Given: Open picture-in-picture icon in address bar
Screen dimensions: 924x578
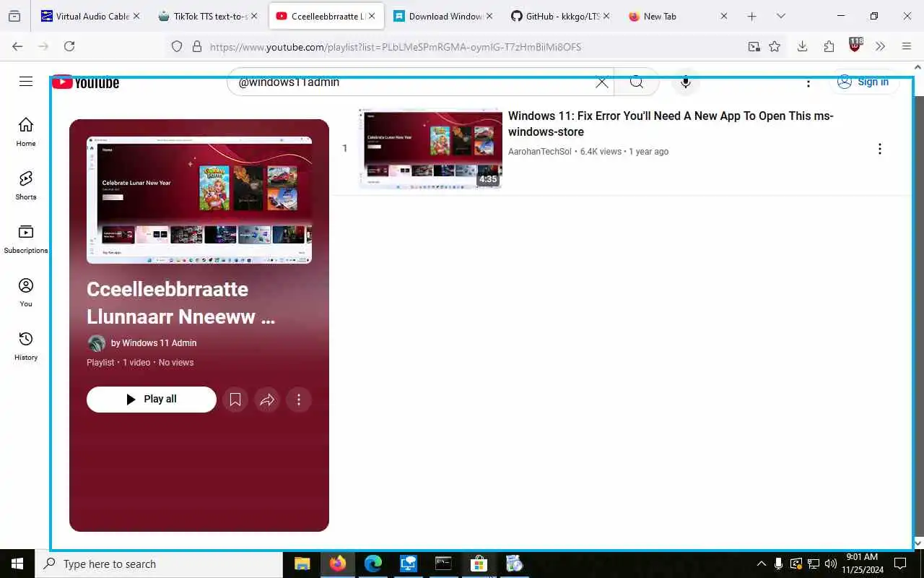Looking at the screenshot, I should (x=754, y=47).
